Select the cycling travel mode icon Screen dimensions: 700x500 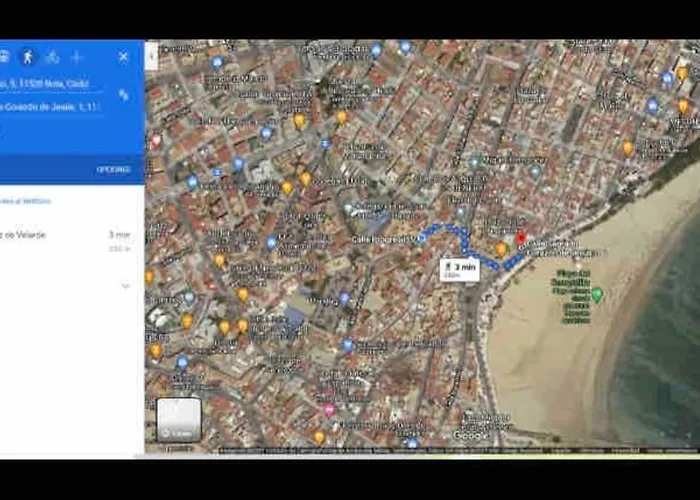51,57
